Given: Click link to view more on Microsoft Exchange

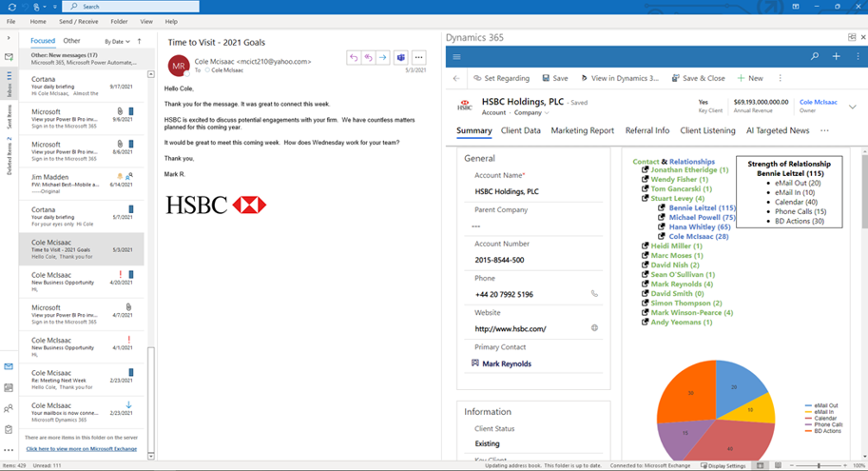Looking at the screenshot, I should [82, 449].
